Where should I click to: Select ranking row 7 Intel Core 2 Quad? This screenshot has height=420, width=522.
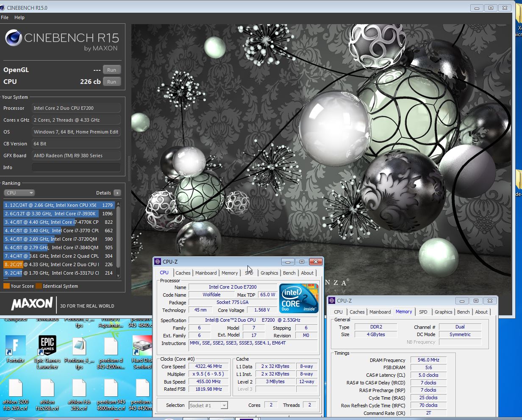[x=59, y=256]
